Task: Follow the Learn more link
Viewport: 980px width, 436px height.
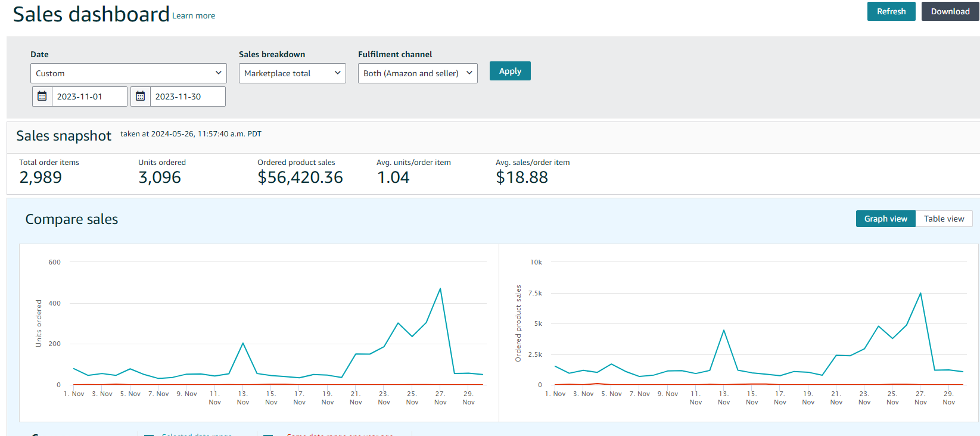Action: tap(194, 16)
